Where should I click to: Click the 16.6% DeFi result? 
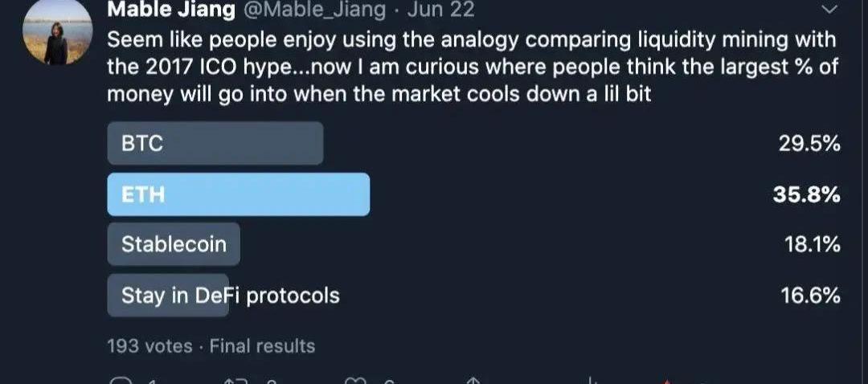coord(811,296)
